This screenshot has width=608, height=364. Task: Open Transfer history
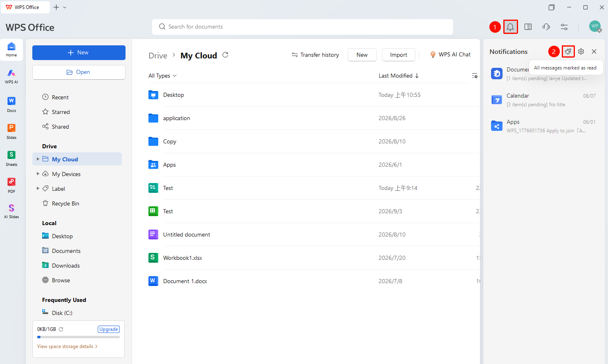[315, 55]
